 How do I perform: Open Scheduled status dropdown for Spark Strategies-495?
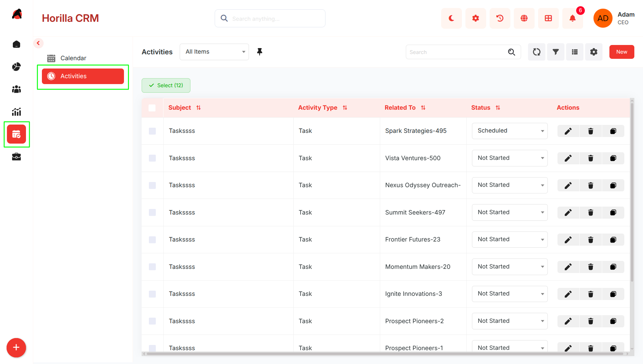coord(510,131)
